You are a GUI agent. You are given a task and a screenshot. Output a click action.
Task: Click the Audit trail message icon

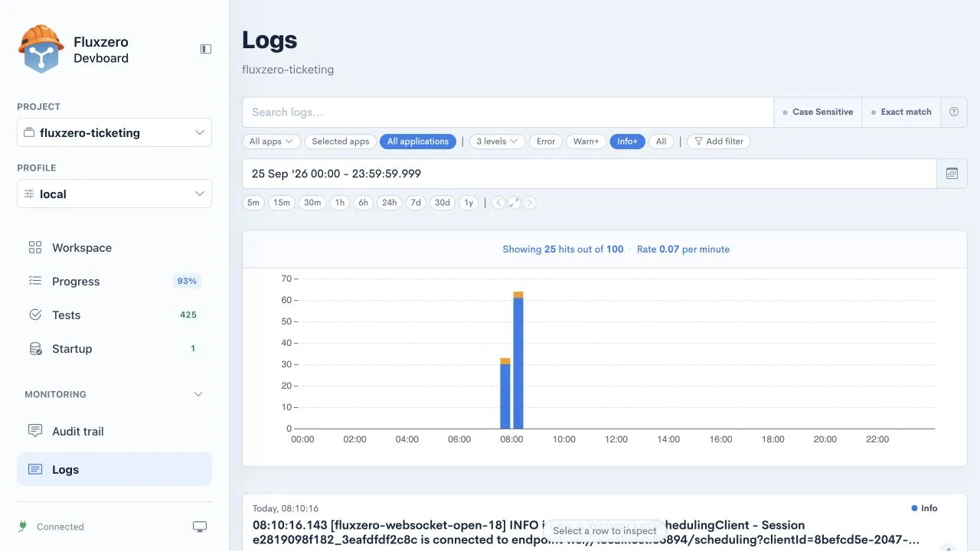tap(35, 431)
